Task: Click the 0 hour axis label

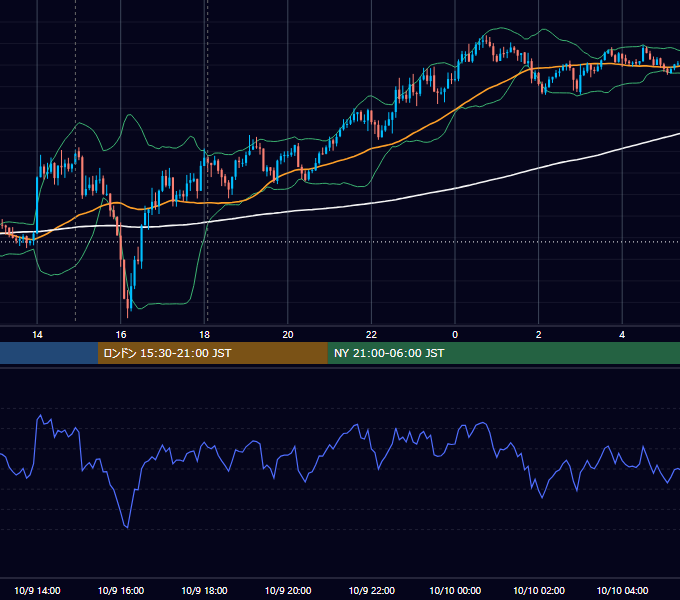Action: point(455,335)
